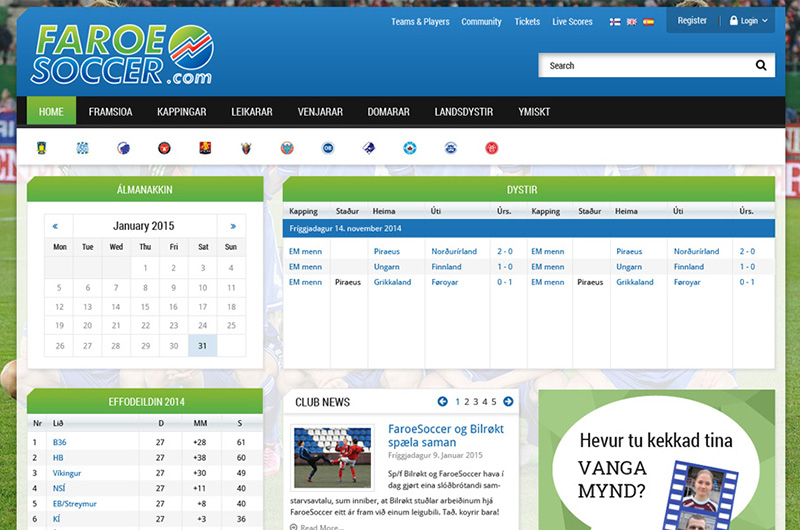Image resolution: width=800 pixels, height=530 pixels.
Task: Click the dark blue diamond club crest
Action: [x=368, y=148]
